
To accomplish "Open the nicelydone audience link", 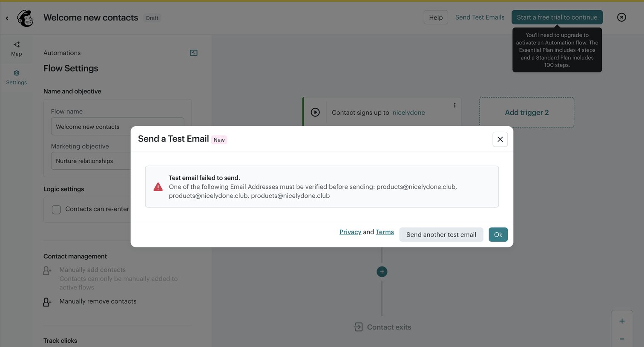I will (409, 113).
